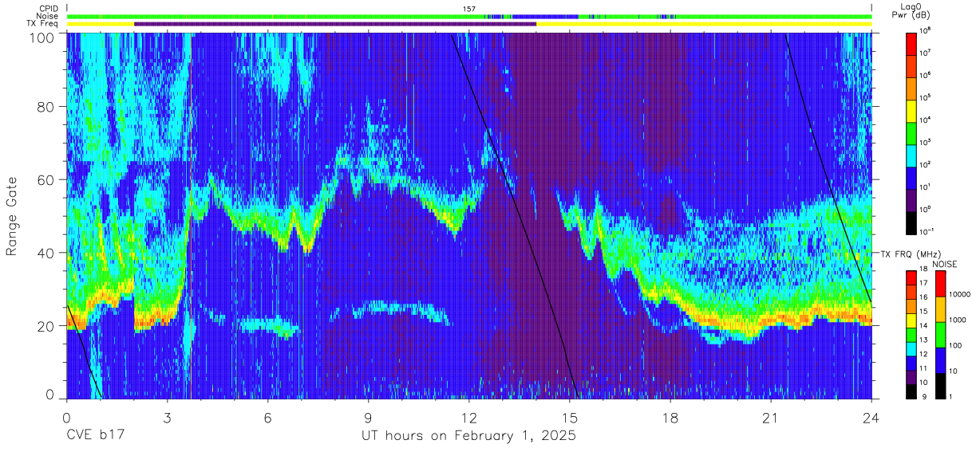980x452 pixels.
Task: Click the Range Gate axis title
Action: [x=12, y=216]
